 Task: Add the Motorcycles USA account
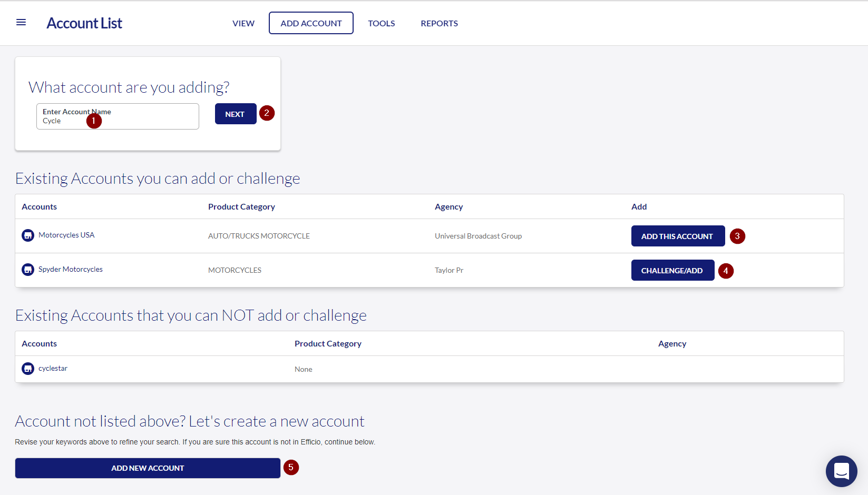pos(678,236)
